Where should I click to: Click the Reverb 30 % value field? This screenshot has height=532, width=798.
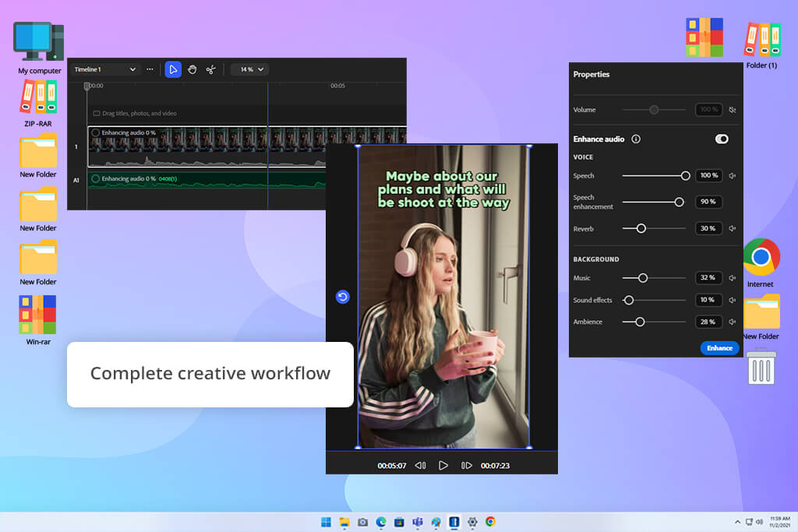pyautogui.click(x=708, y=228)
